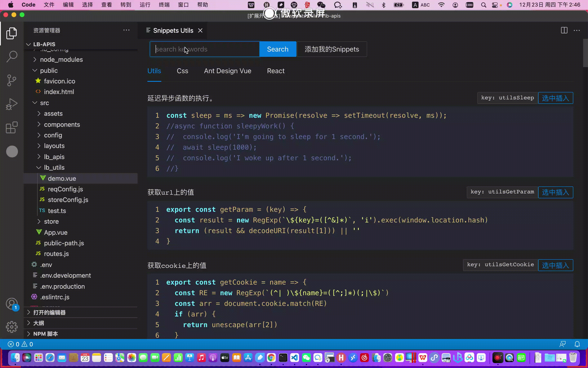The width and height of the screenshot is (588, 368).
Task: Open the Source Control view
Action: (12, 80)
